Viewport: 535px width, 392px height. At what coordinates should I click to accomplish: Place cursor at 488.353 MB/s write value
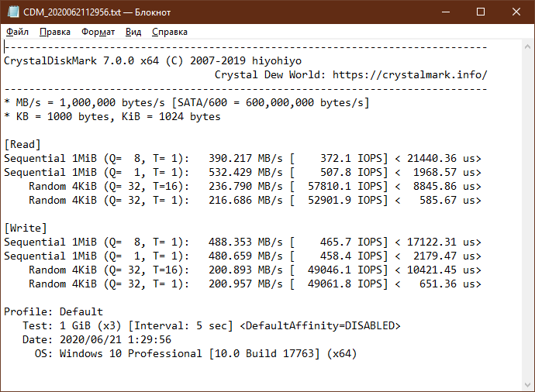[246, 242]
